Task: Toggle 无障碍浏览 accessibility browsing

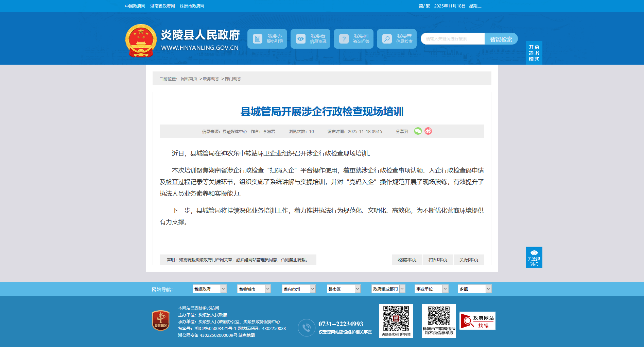Action: (534, 257)
